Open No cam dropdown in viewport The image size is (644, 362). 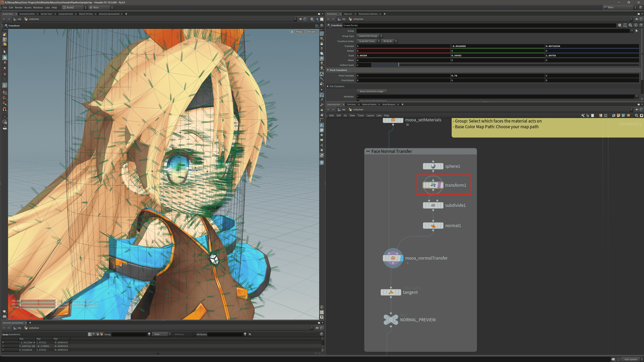coord(312,32)
